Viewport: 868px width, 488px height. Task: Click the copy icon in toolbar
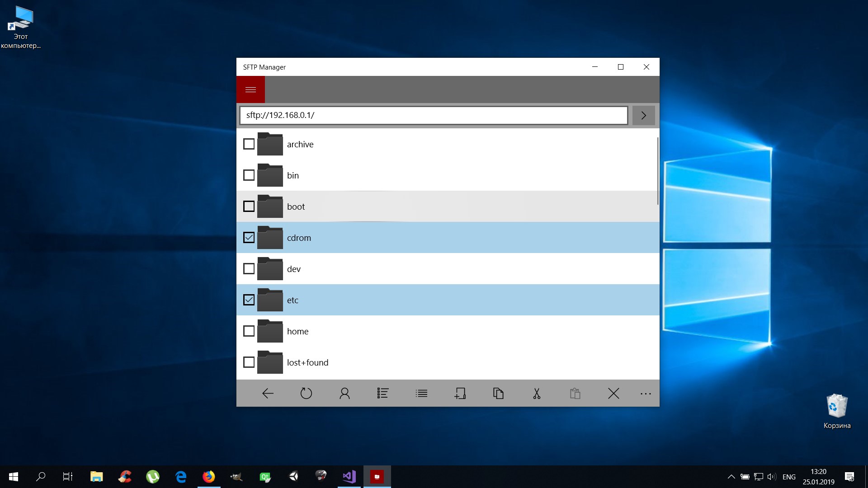[x=498, y=394]
